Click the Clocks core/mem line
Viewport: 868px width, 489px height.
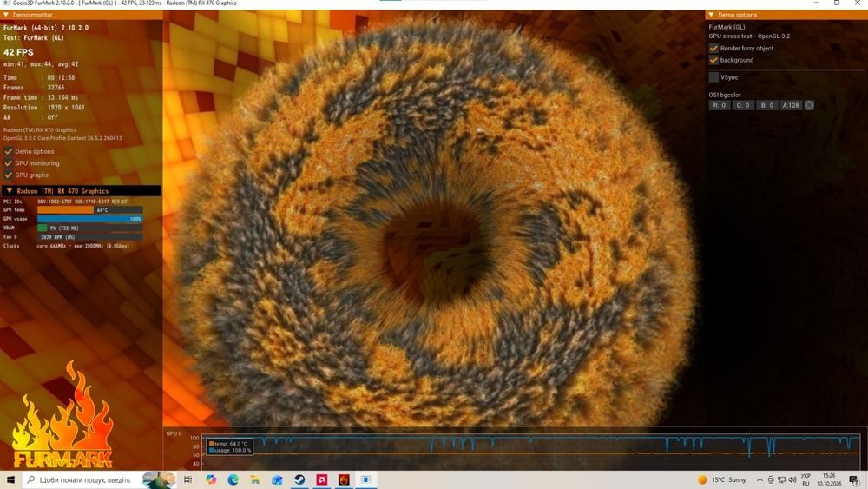[66, 246]
